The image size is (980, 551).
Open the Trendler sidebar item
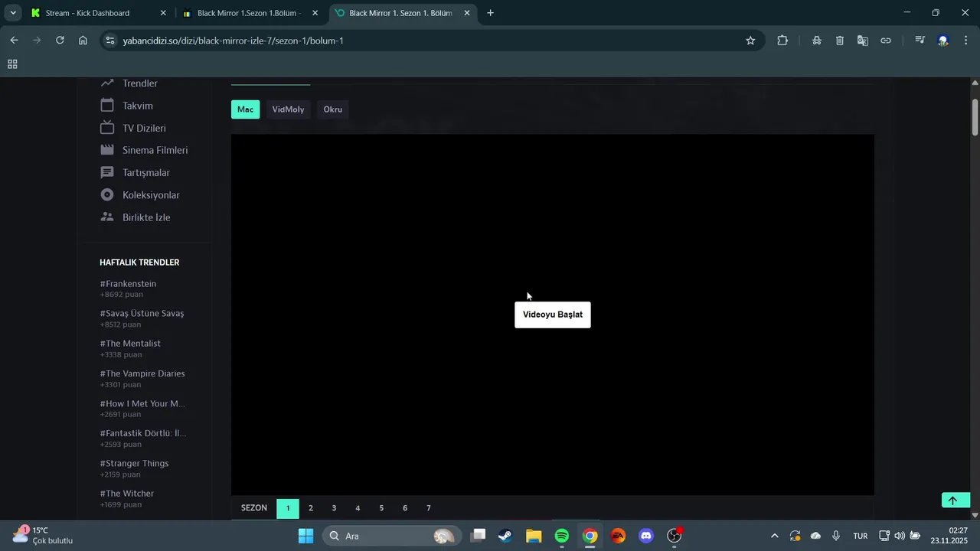(139, 83)
